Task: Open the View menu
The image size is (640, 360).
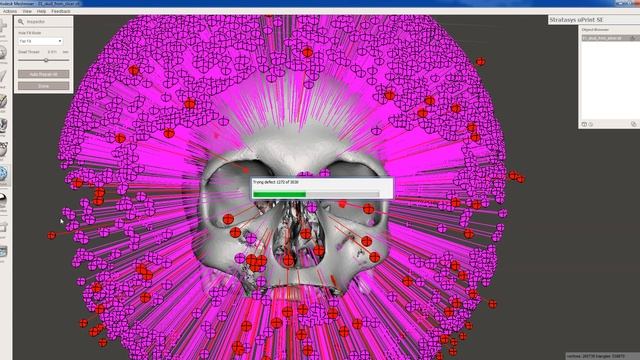Action: point(27,11)
